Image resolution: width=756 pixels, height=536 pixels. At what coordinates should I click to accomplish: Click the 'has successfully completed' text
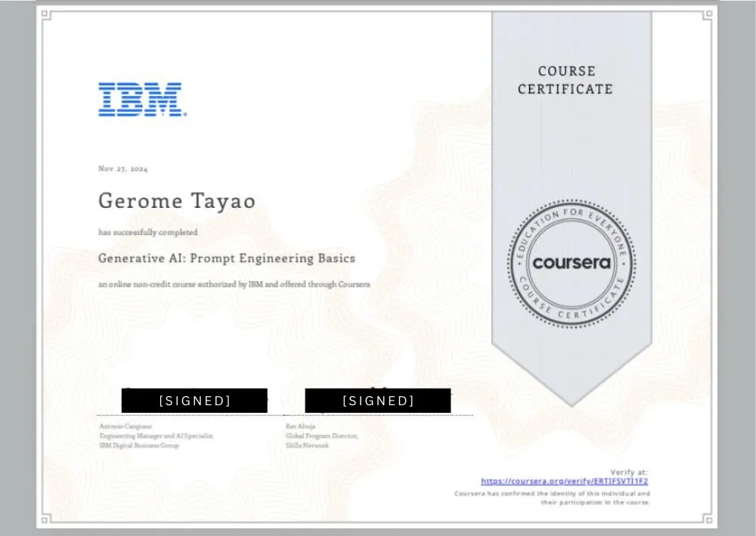pyautogui.click(x=147, y=232)
